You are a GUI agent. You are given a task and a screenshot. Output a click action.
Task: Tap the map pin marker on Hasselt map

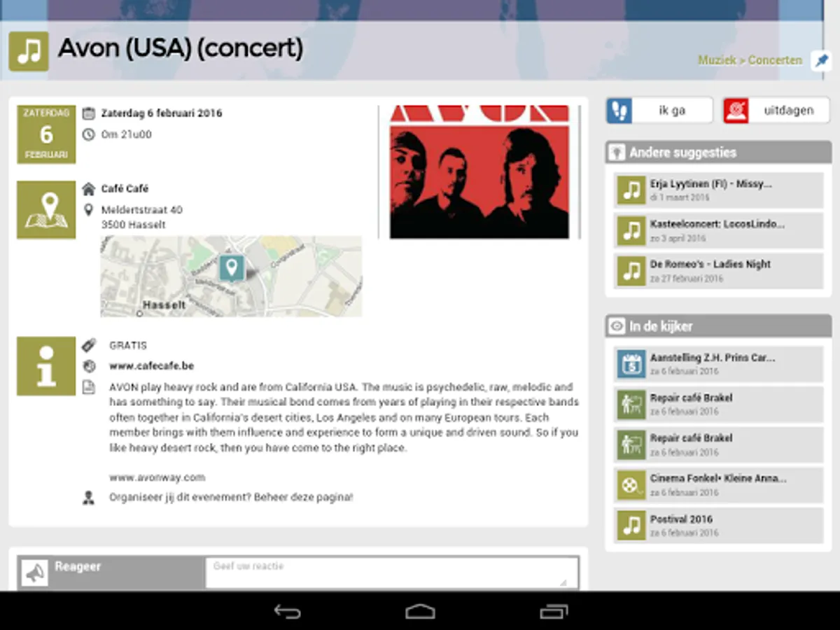coord(232,267)
